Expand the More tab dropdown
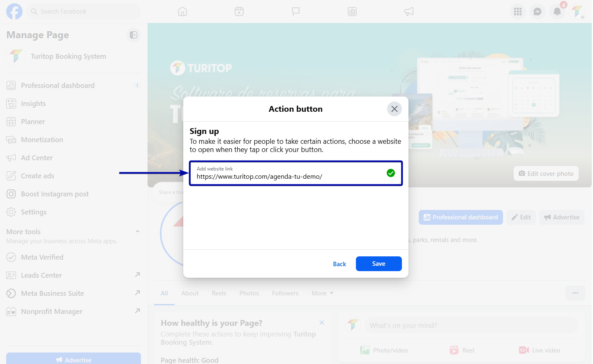 click(323, 293)
